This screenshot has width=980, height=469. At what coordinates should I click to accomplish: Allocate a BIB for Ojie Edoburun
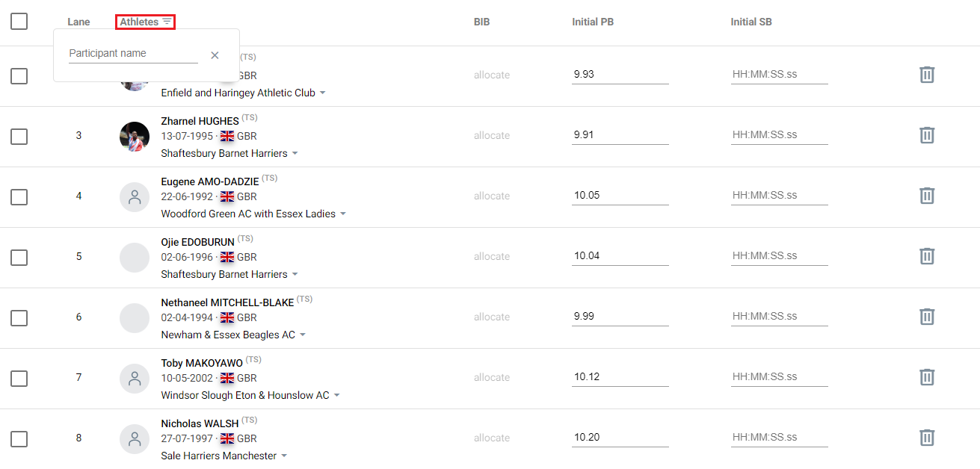[492, 256]
